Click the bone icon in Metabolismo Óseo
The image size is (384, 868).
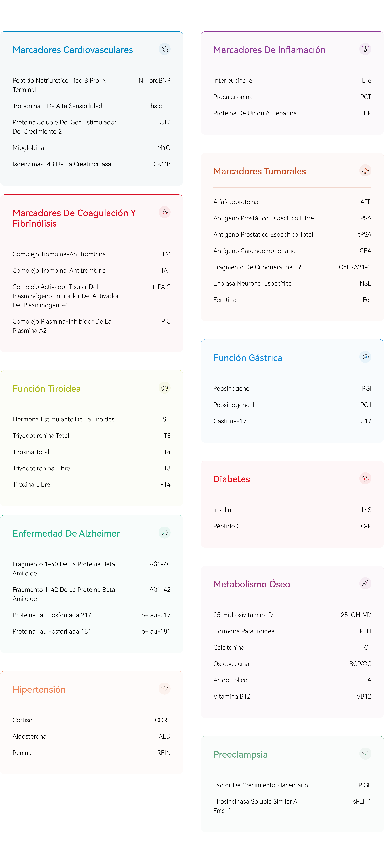365,584
